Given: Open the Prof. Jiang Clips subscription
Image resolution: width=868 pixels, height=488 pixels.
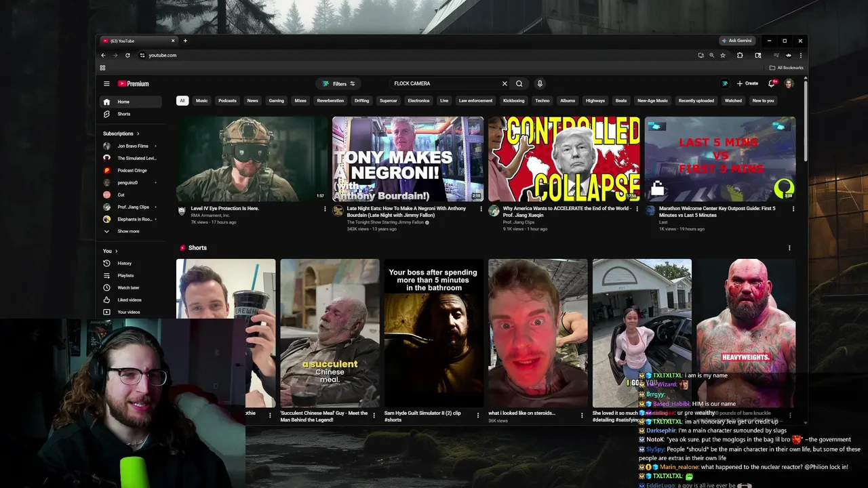Looking at the screenshot, I should (x=132, y=207).
